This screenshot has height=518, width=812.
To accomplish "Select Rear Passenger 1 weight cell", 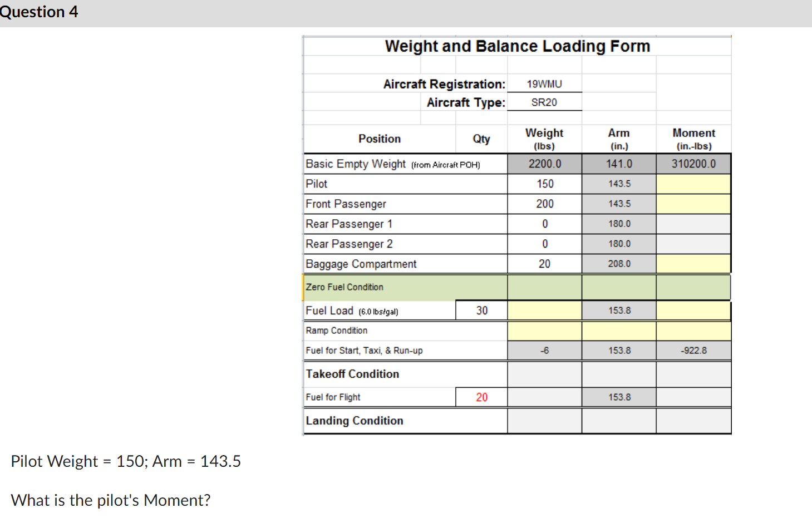I will point(544,224).
